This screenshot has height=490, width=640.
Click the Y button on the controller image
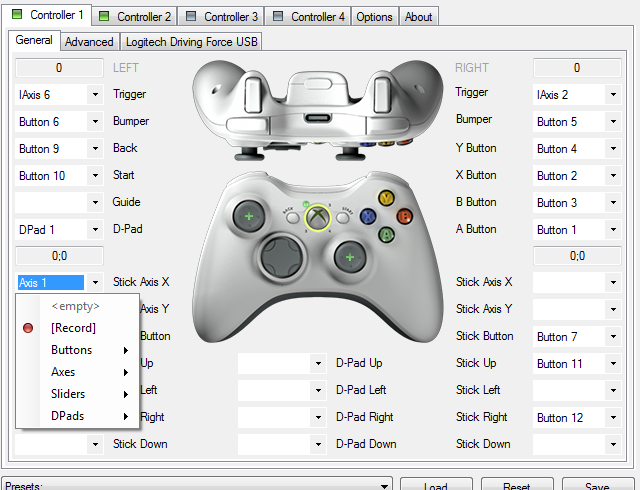(x=386, y=198)
